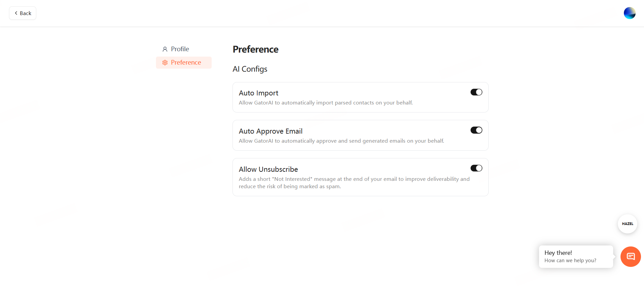Image resolution: width=644 pixels, height=291 pixels.
Task: Click the Preference page heading
Action: pos(255,50)
